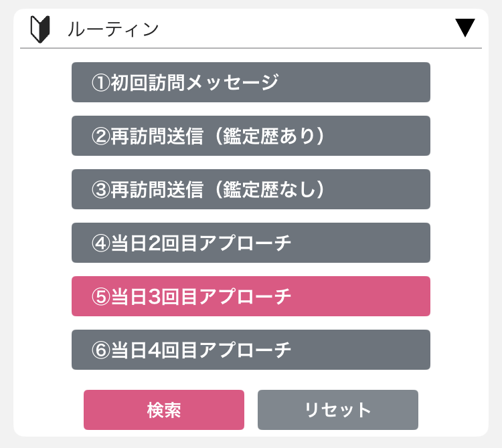Click the circled ④ number icon
This screenshot has height=448, width=502.
click(101, 243)
